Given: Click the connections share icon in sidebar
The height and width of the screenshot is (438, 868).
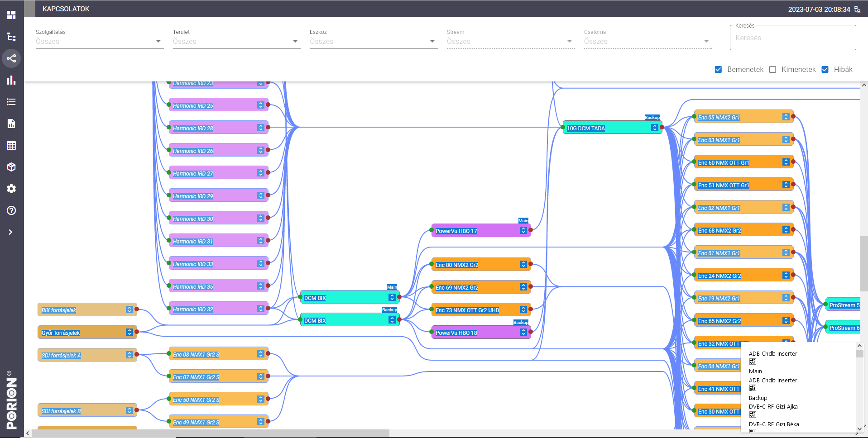Looking at the screenshot, I should 11,58.
